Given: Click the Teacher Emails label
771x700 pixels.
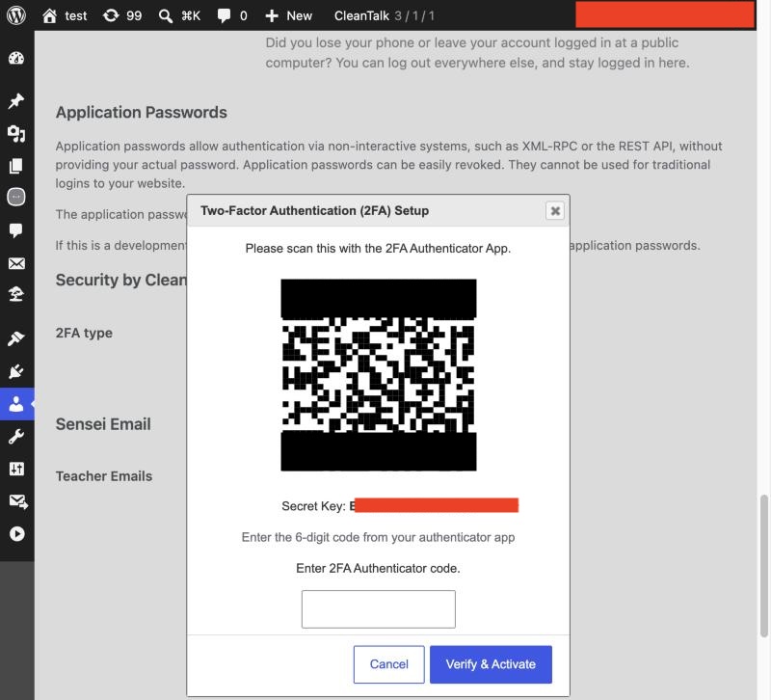Looking at the screenshot, I should tap(104, 476).
